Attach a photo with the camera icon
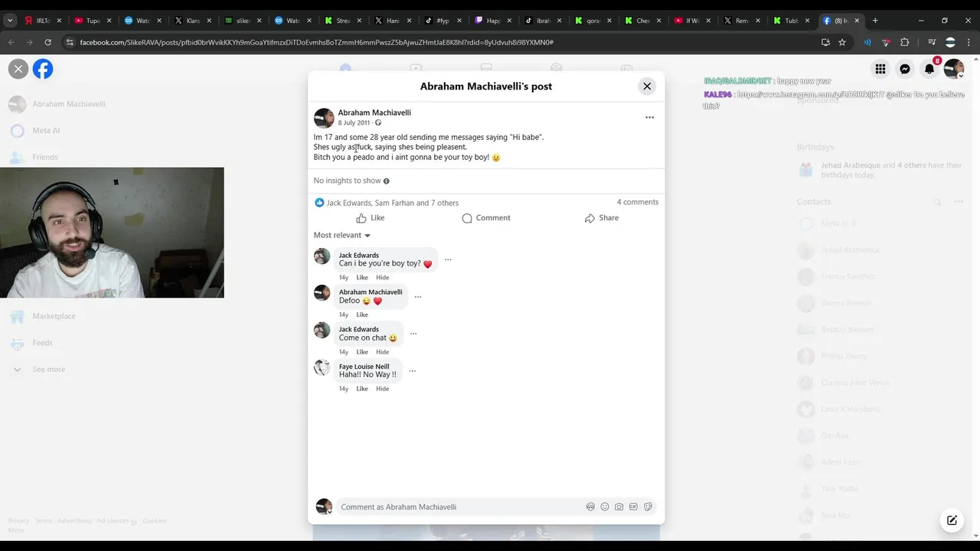980x551 pixels. point(619,507)
